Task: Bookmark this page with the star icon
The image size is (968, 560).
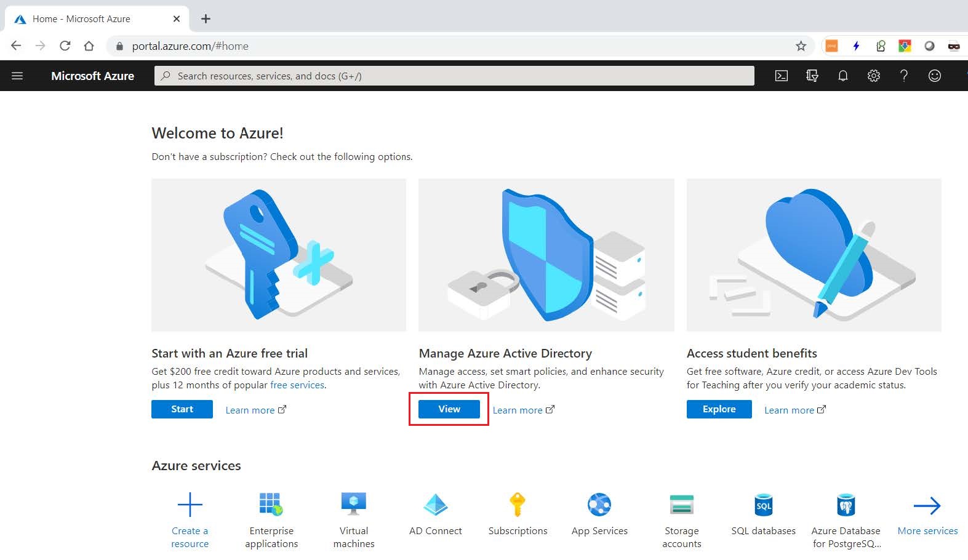Action: (x=801, y=46)
